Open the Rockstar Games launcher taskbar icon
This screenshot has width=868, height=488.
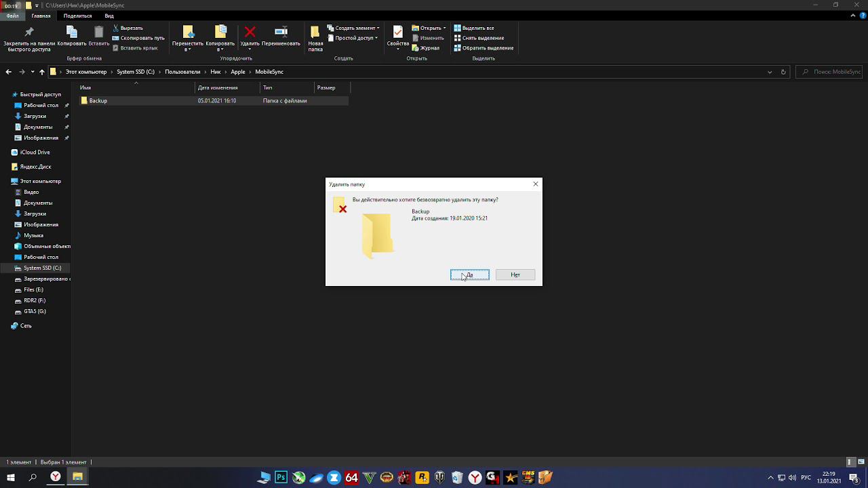[422, 478]
